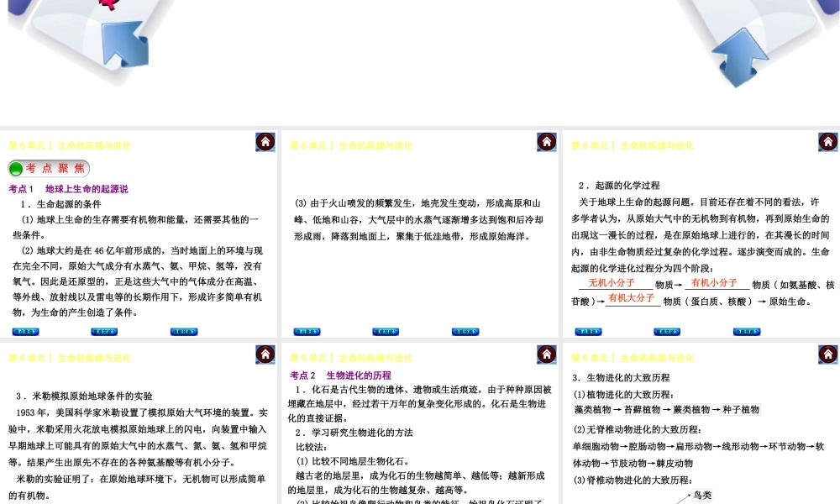Click the subheading 2．起源的化学过程
The image size is (840, 504).
click(619, 186)
